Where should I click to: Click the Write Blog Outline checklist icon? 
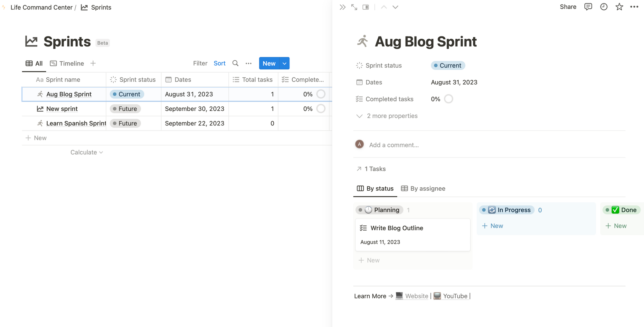tap(363, 228)
